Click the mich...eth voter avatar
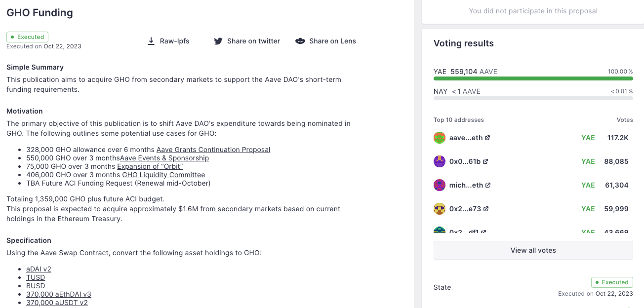The height and width of the screenshot is (308, 644). pos(440,185)
